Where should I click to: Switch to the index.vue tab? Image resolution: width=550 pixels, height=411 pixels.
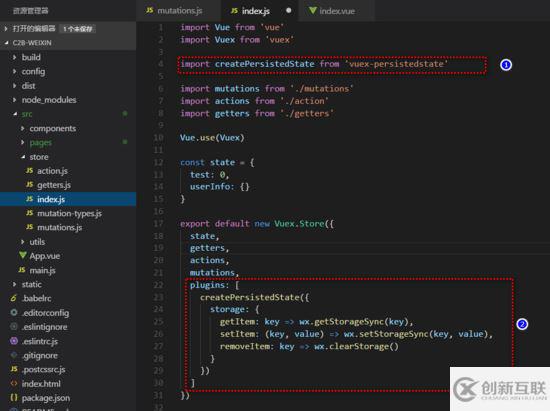tap(332, 11)
